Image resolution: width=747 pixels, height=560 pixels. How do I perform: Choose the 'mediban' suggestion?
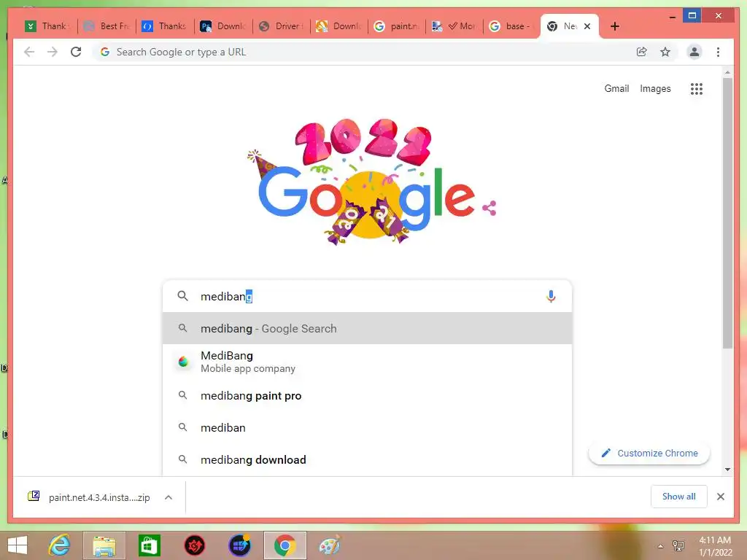point(368,427)
